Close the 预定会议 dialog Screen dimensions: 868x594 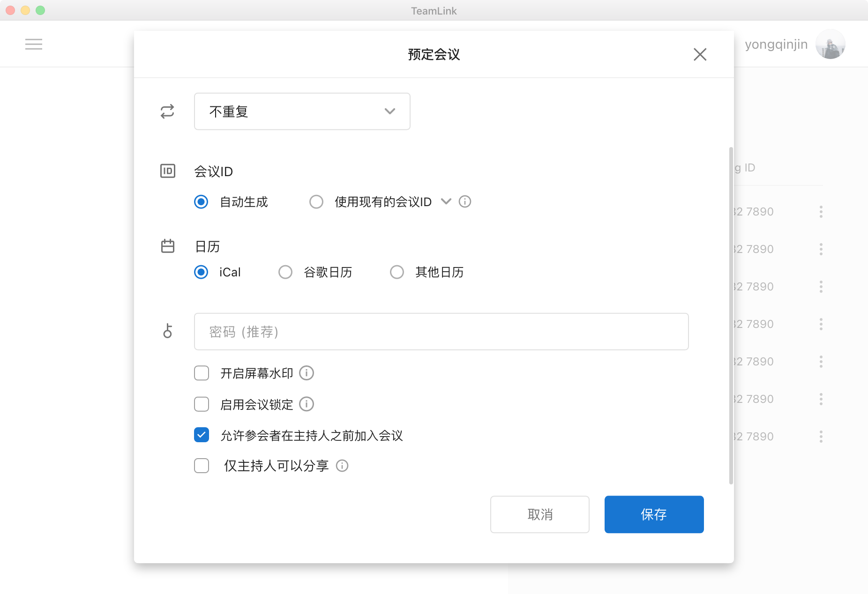(700, 54)
